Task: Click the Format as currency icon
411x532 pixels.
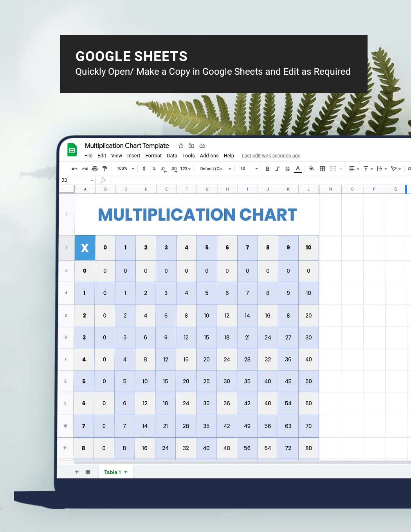Action: click(144, 169)
